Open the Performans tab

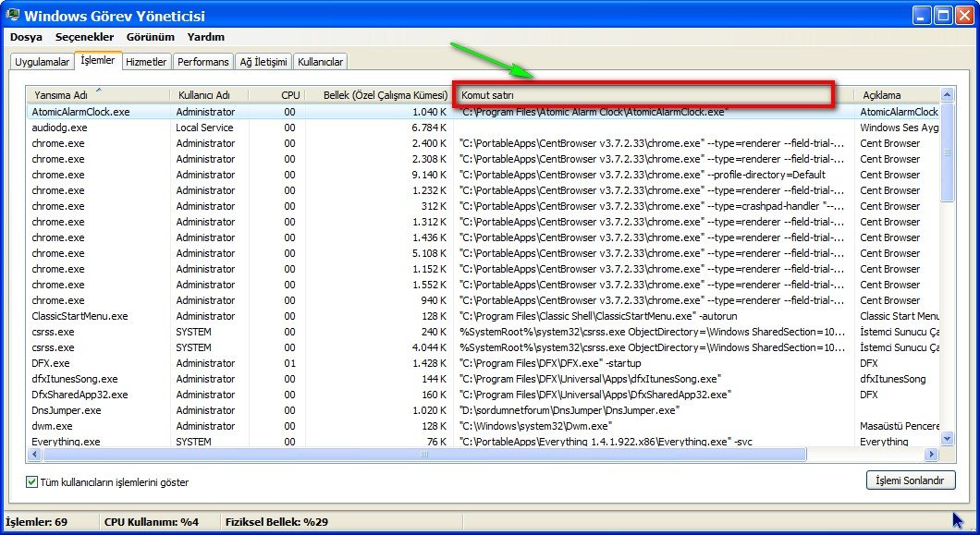click(x=202, y=62)
